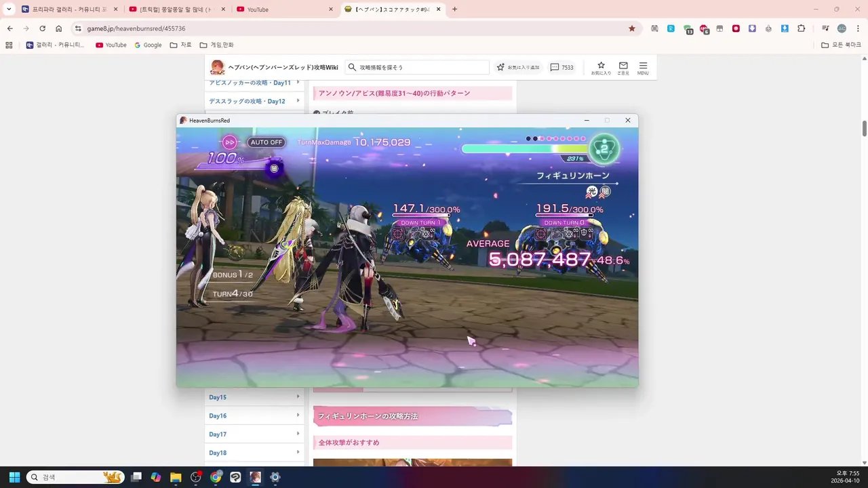868x488 pixels.
Task: Expand the Day17 sidebar item
Action: [254, 434]
